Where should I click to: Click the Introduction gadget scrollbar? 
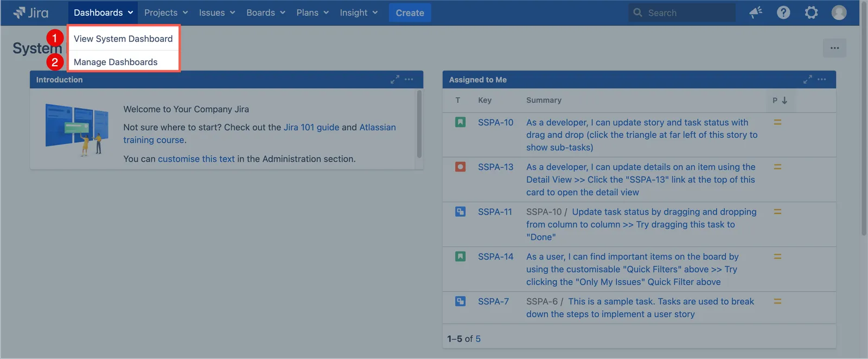(x=419, y=124)
